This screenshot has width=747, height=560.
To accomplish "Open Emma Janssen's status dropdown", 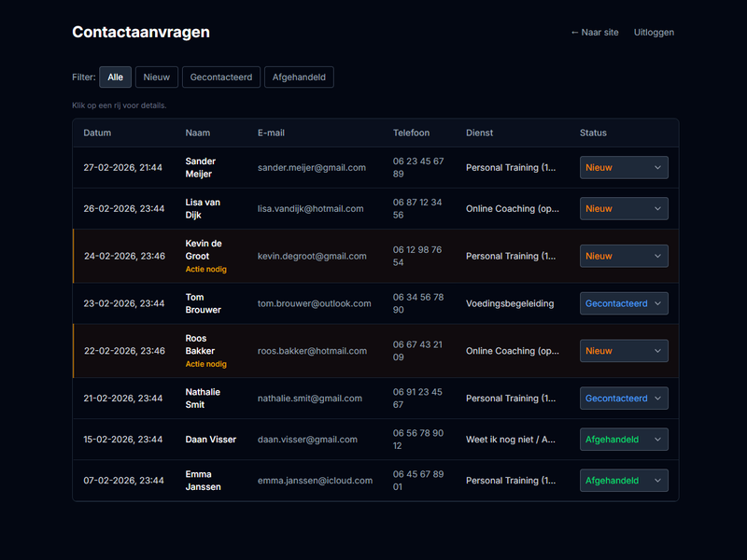I will [x=624, y=481].
